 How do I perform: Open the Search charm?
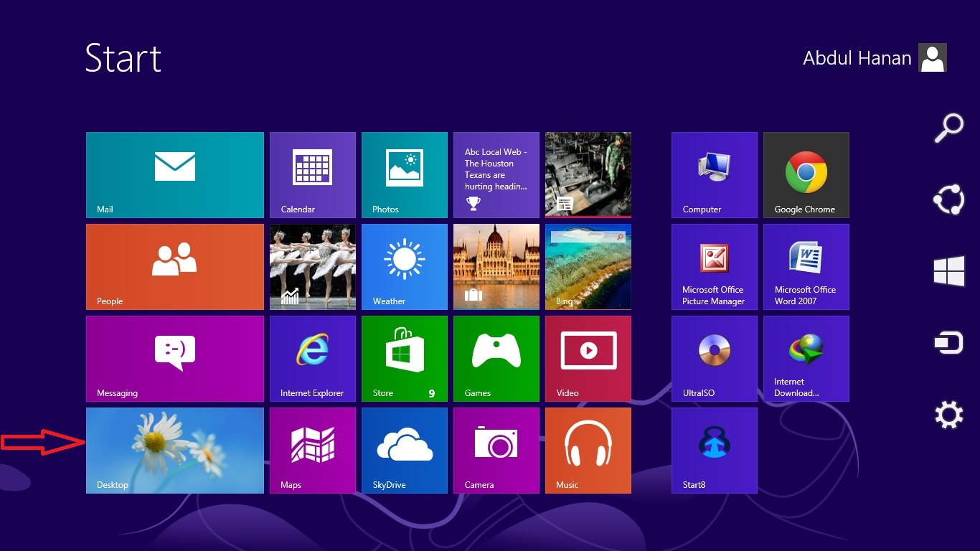[948, 128]
